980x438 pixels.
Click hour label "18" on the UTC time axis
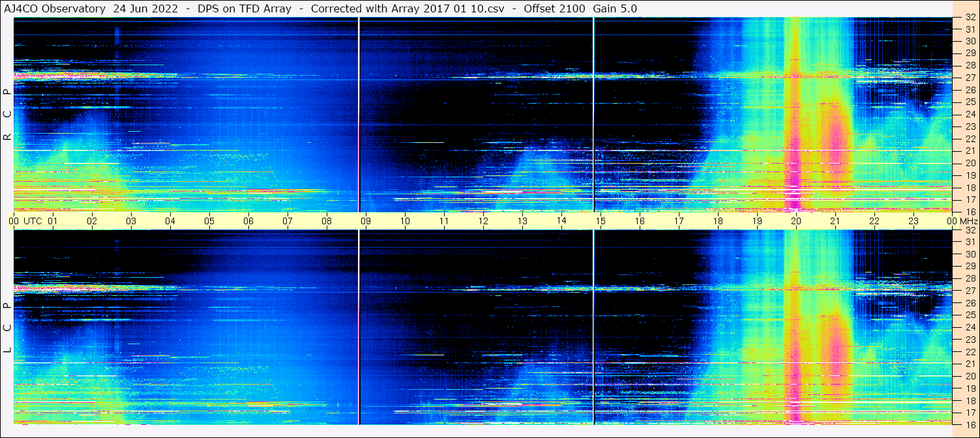tap(718, 221)
